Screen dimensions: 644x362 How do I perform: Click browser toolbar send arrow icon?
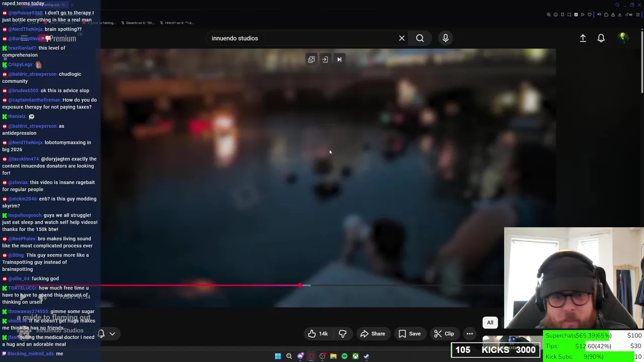pos(583,15)
